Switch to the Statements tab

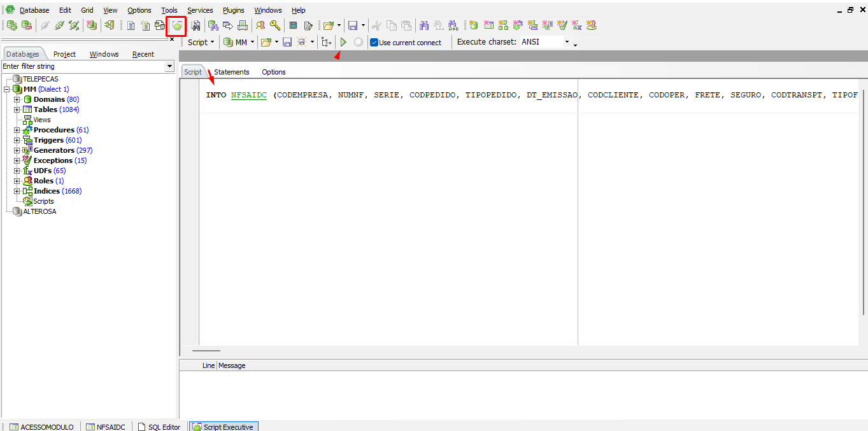[232, 72]
